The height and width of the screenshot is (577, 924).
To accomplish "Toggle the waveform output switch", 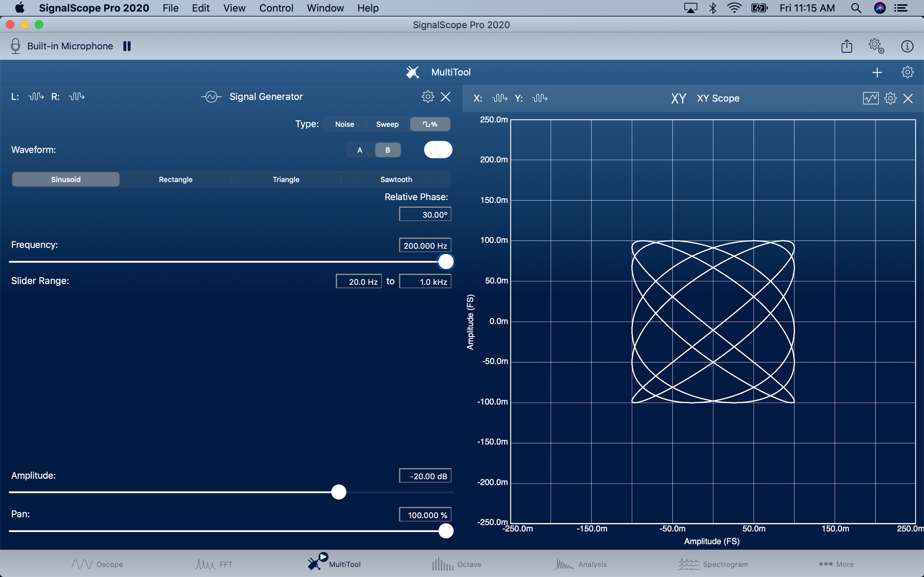I will click(438, 150).
